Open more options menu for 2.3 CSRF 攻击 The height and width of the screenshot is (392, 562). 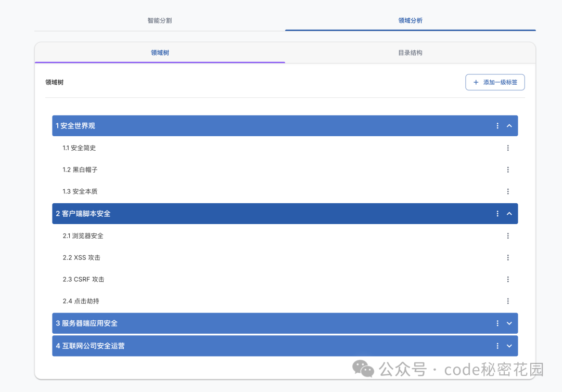[x=508, y=279]
